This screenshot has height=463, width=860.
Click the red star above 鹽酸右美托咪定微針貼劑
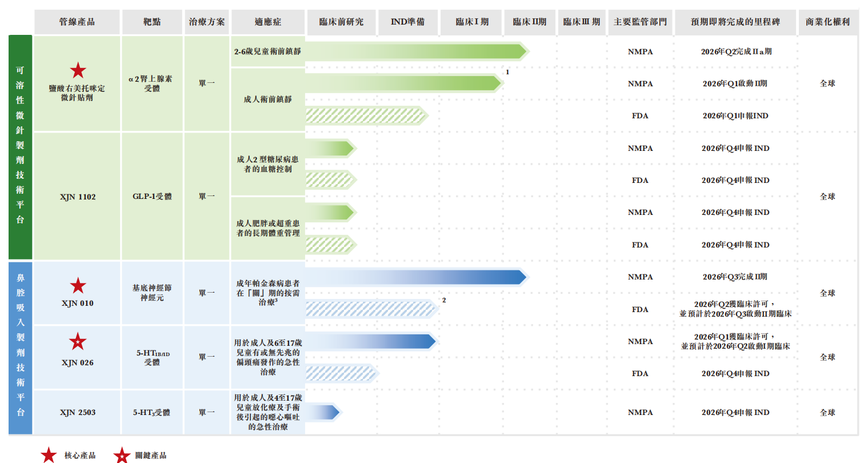[x=78, y=70]
